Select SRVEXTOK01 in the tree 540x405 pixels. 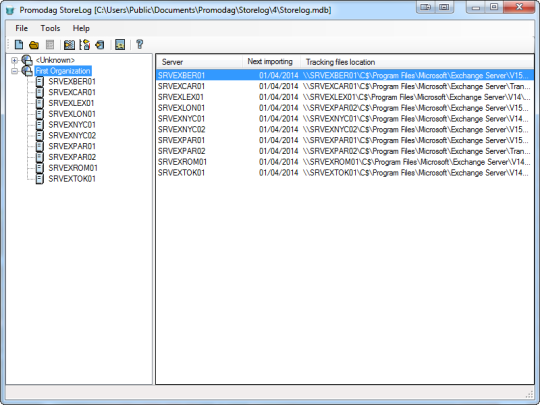[72, 179]
